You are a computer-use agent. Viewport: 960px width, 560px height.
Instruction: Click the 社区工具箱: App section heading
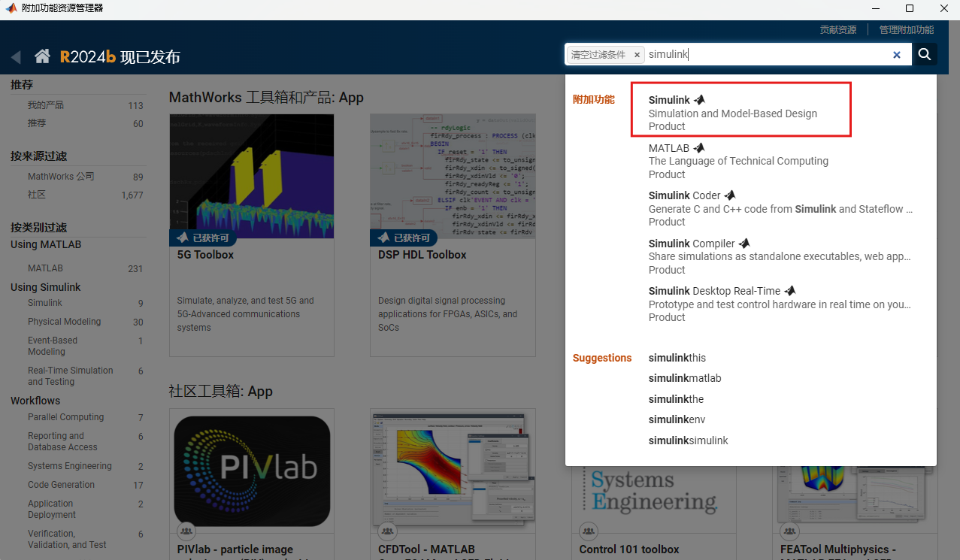(221, 392)
